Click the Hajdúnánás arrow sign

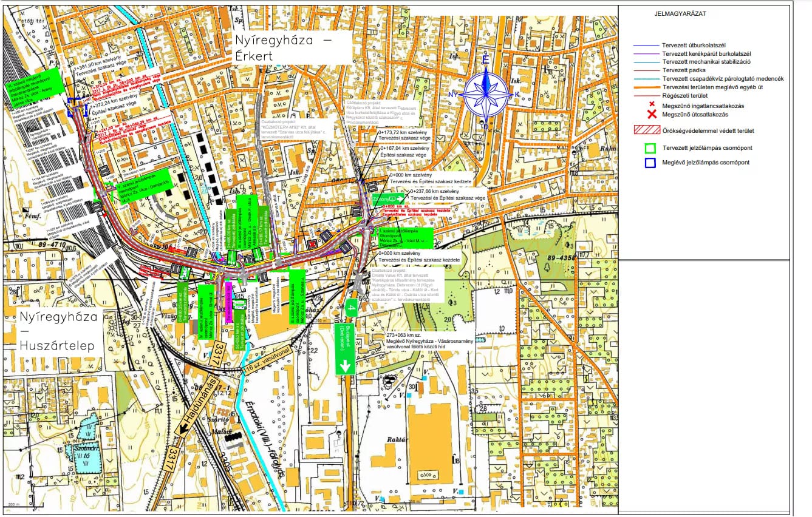[x=197, y=407]
